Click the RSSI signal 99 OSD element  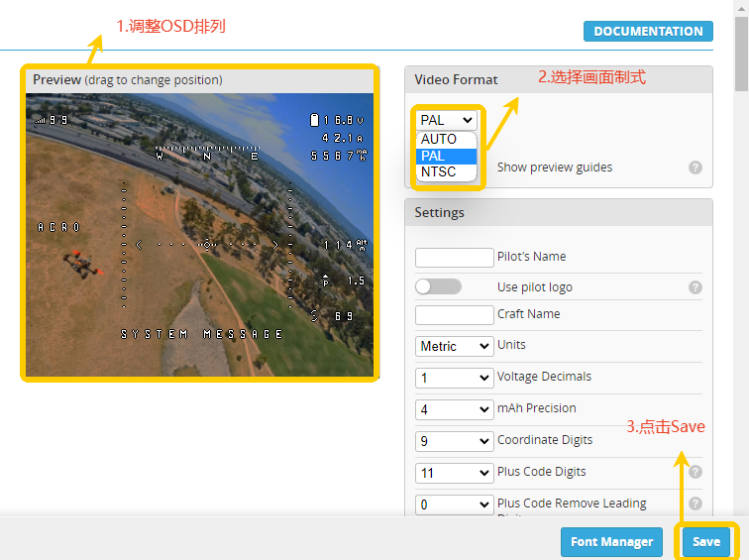pyautogui.click(x=52, y=120)
